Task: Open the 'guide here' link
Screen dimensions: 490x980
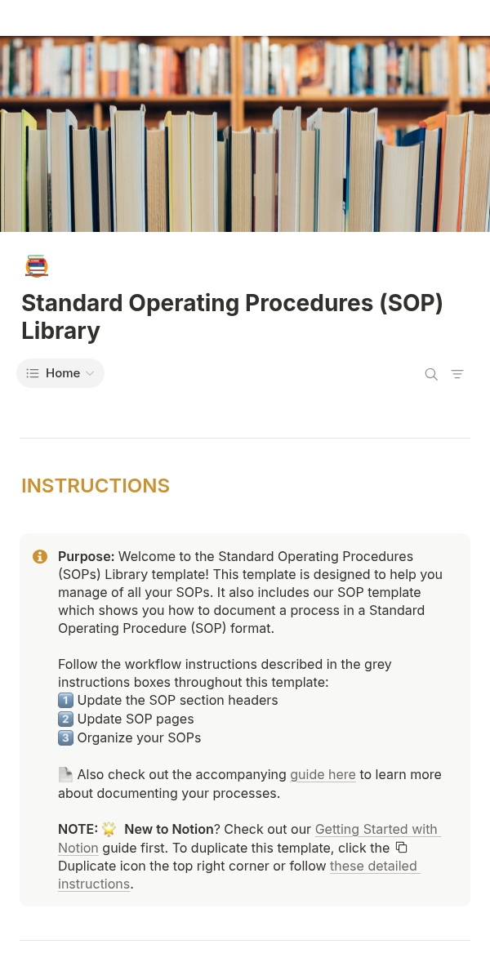Action: (x=323, y=774)
